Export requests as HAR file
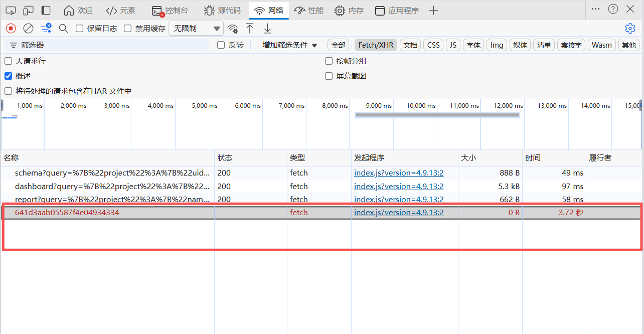The height and width of the screenshot is (334, 644). click(x=267, y=29)
